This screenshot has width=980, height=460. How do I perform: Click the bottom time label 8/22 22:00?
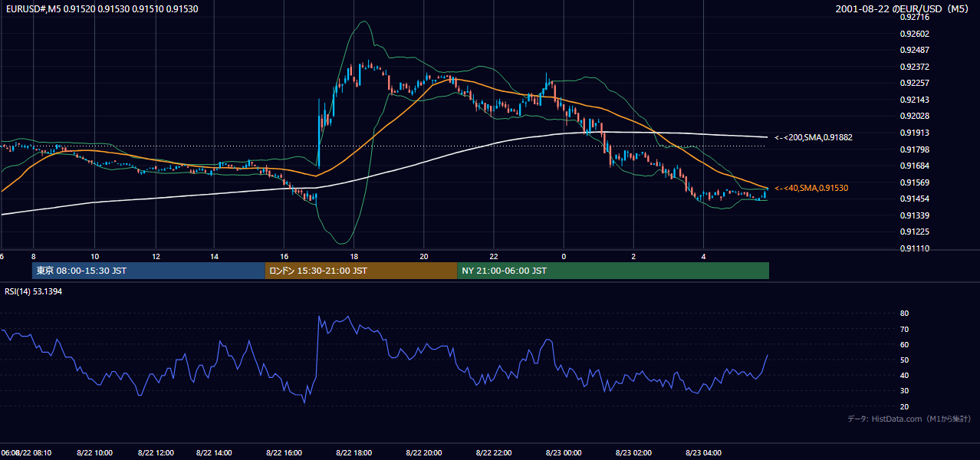click(x=493, y=453)
